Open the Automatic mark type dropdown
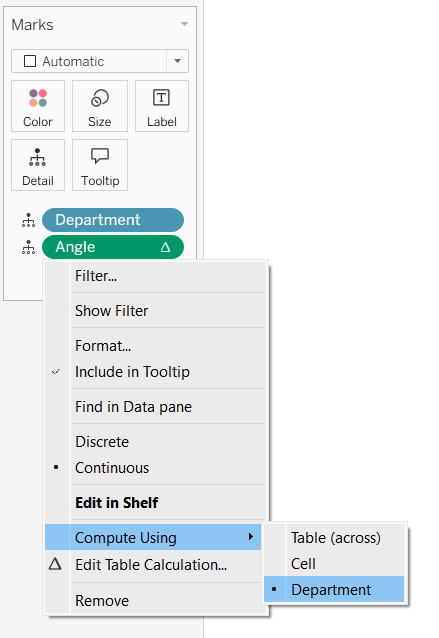The height and width of the screenshot is (638, 439). [100, 61]
